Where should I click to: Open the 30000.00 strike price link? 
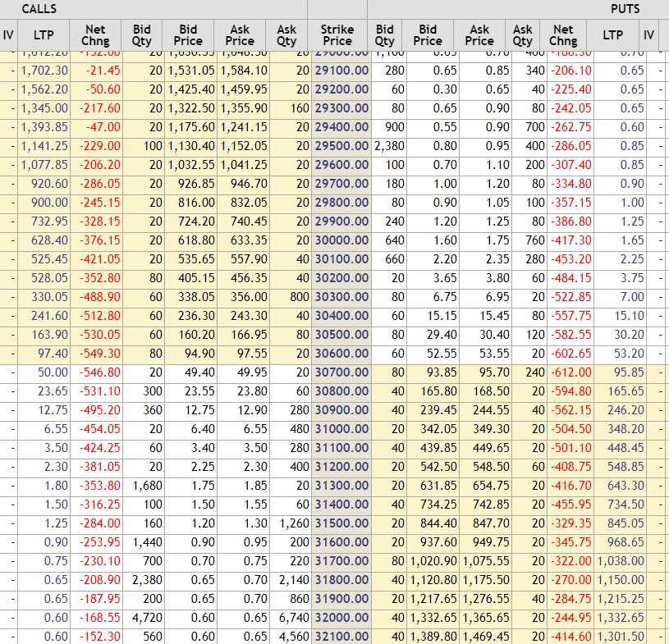pyautogui.click(x=341, y=240)
